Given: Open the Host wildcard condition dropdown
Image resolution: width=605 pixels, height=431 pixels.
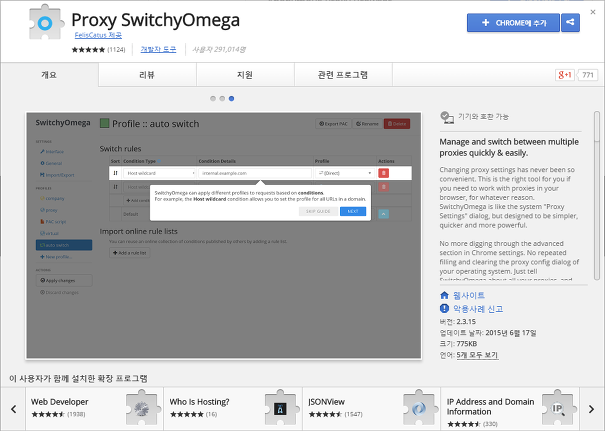Looking at the screenshot, I should coord(160,173).
